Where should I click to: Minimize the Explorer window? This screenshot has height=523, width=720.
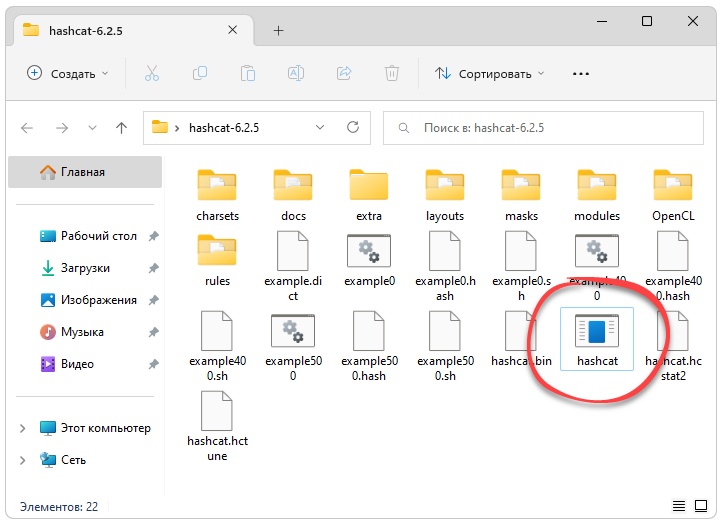(602, 21)
